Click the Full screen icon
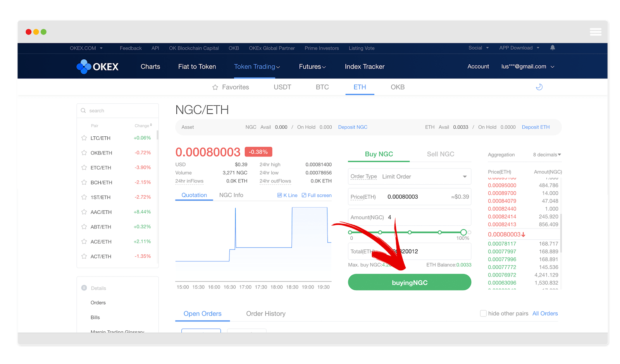 tap(304, 195)
